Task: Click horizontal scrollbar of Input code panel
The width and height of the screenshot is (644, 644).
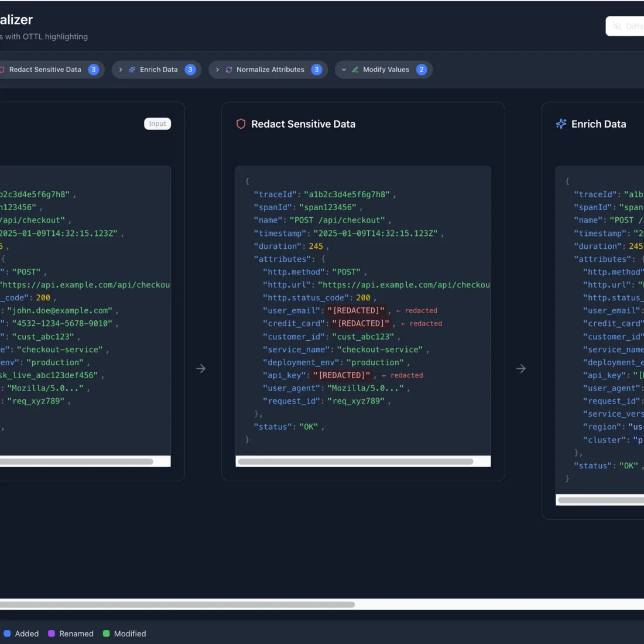Action: click(76, 461)
